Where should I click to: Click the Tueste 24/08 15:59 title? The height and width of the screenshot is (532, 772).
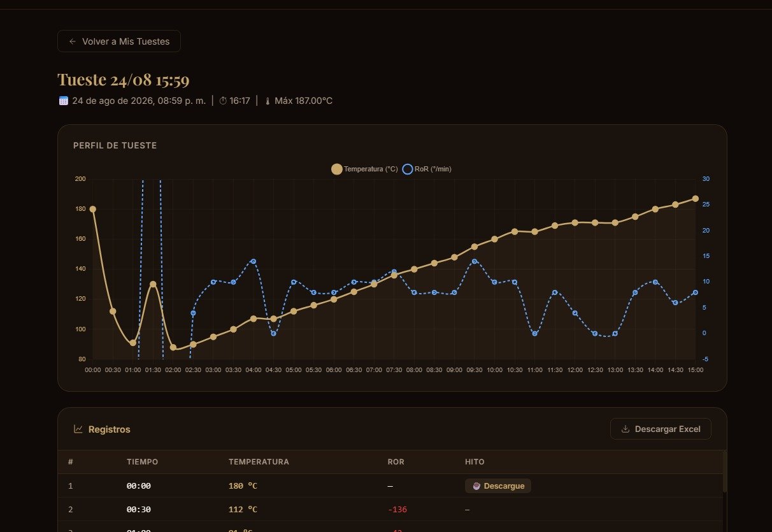point(124,80)
